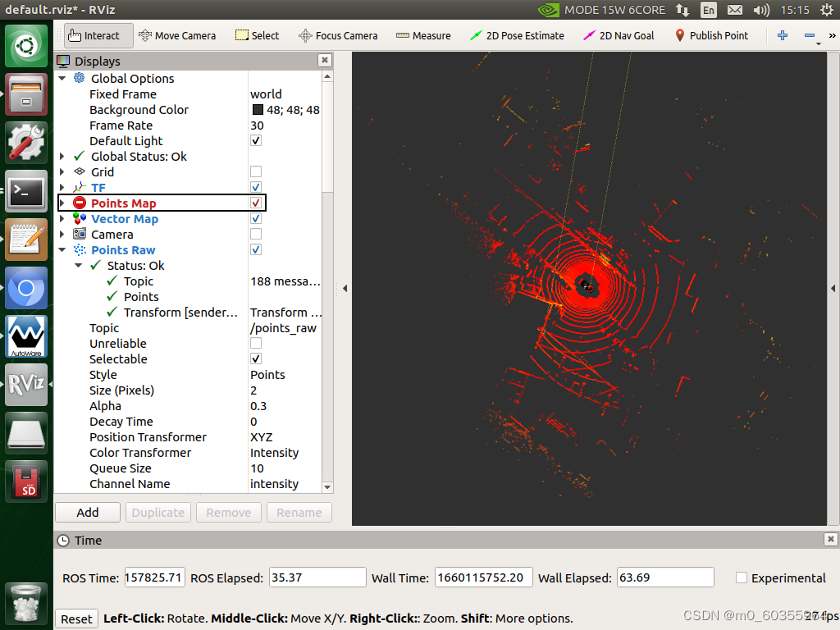Open the toolbar overflow chevron
840x630 pixels.
tap(832, 36)
